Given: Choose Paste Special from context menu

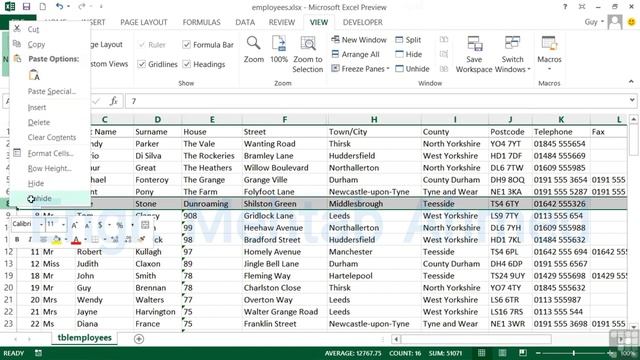Looking at the screenshot, I should pyautogui.click(x=50, y=91).
